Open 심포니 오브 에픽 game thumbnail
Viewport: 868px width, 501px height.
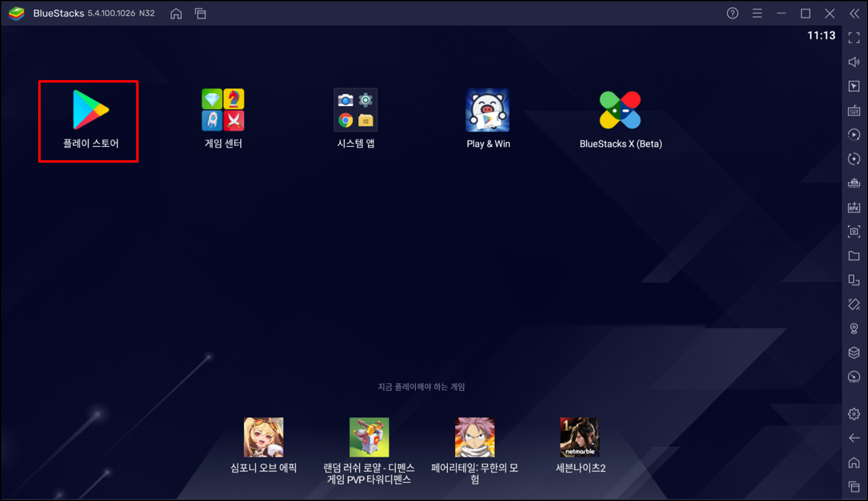(264, 437)
